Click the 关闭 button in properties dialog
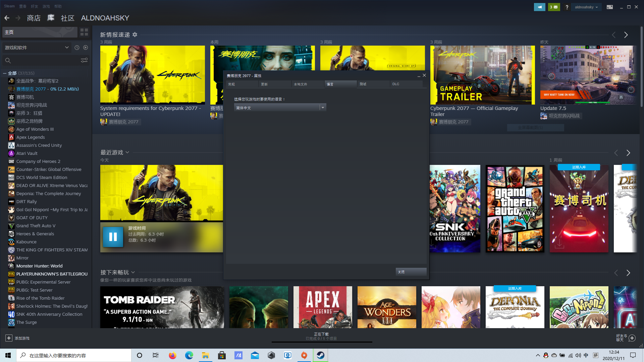The image size is (644, 362). [x=411, y=272]
